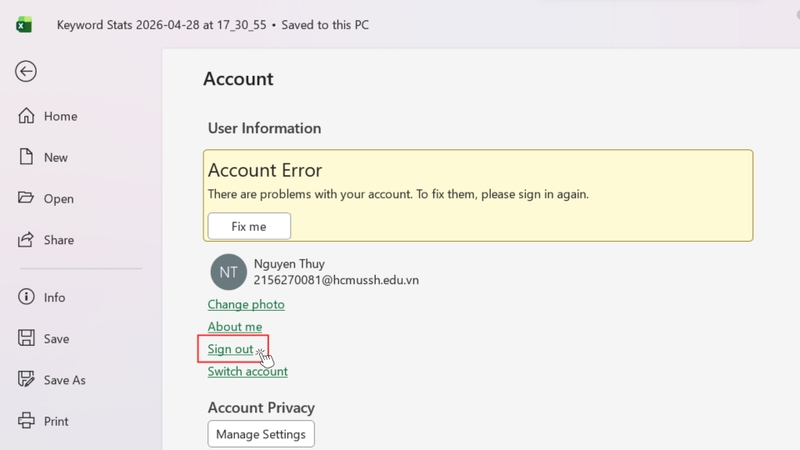Choose Save As in the sidebar
Screen dimensions: 800x450
(64, 380)
